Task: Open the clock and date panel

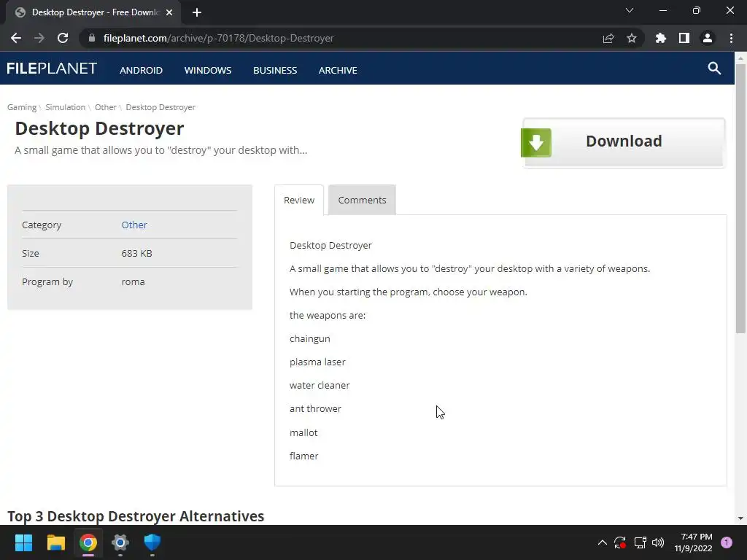Action: 693,542
